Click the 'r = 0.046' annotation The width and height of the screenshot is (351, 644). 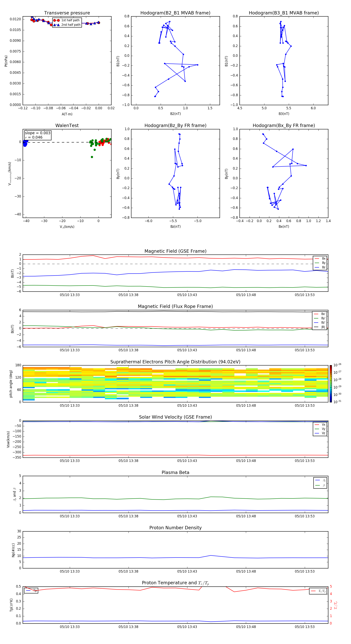coord(34,137)
